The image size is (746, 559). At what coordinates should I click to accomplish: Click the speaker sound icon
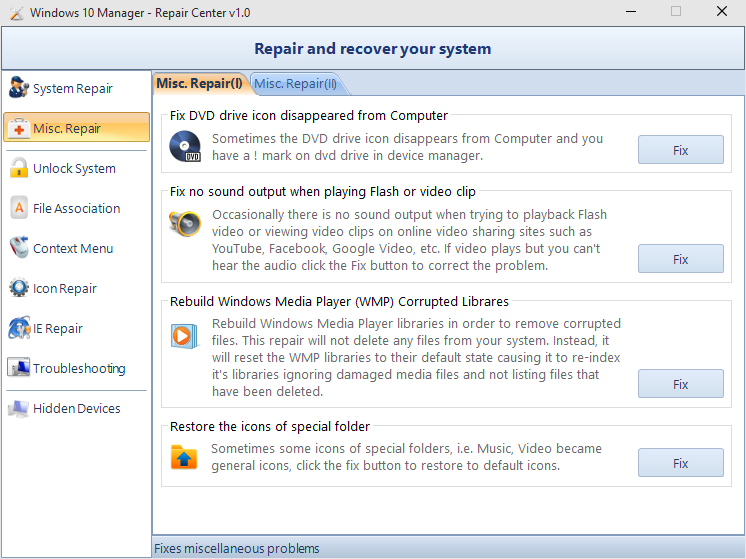(185, 223)
